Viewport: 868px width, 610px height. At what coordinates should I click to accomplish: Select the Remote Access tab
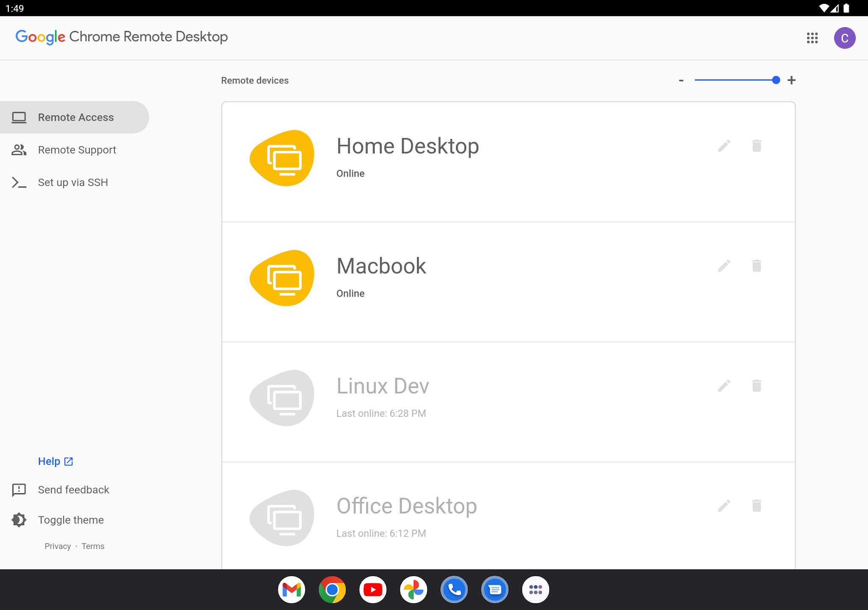tap(75, 117)
